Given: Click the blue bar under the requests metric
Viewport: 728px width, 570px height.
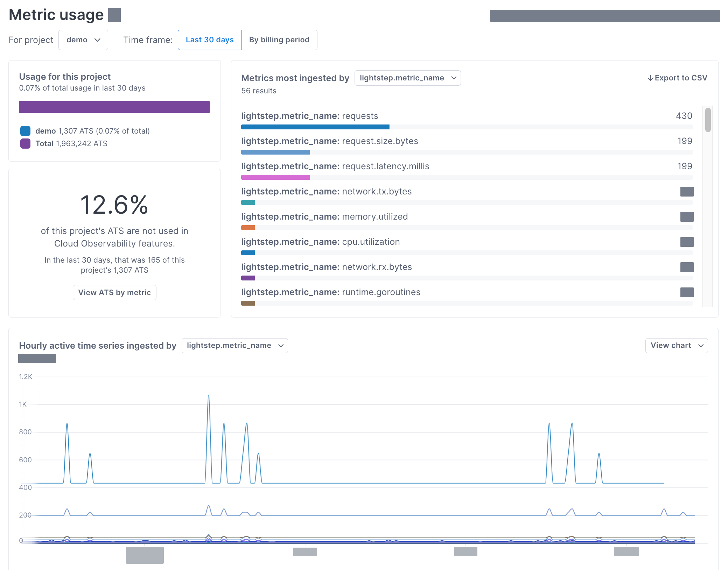Looking at the screenshot, I should 315,127.
